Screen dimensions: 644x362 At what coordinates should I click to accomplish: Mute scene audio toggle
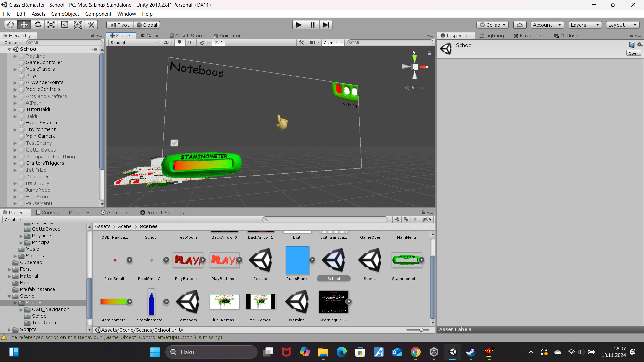click(191, 43)
